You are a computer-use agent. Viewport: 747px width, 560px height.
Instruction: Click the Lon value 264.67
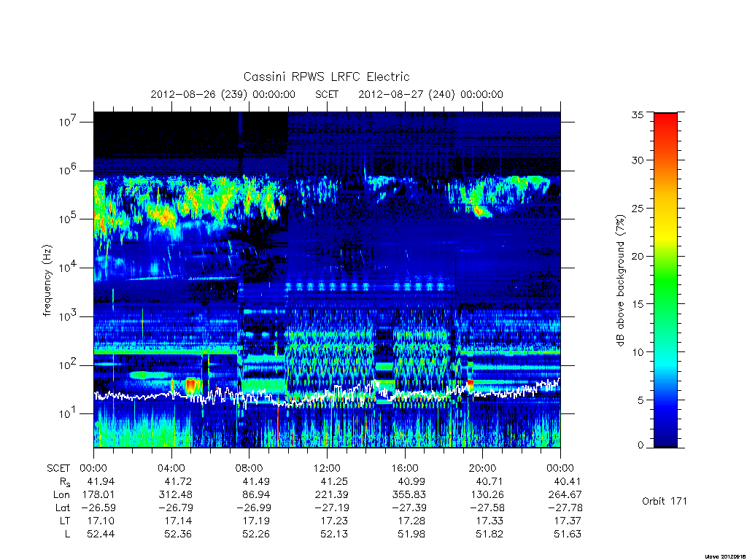[x=565, y=495]
